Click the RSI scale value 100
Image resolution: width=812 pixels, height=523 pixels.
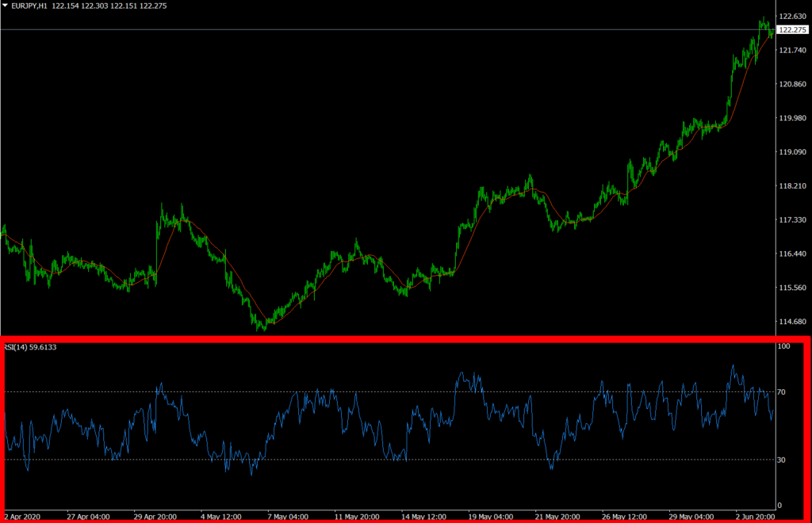tap(784, 347)
